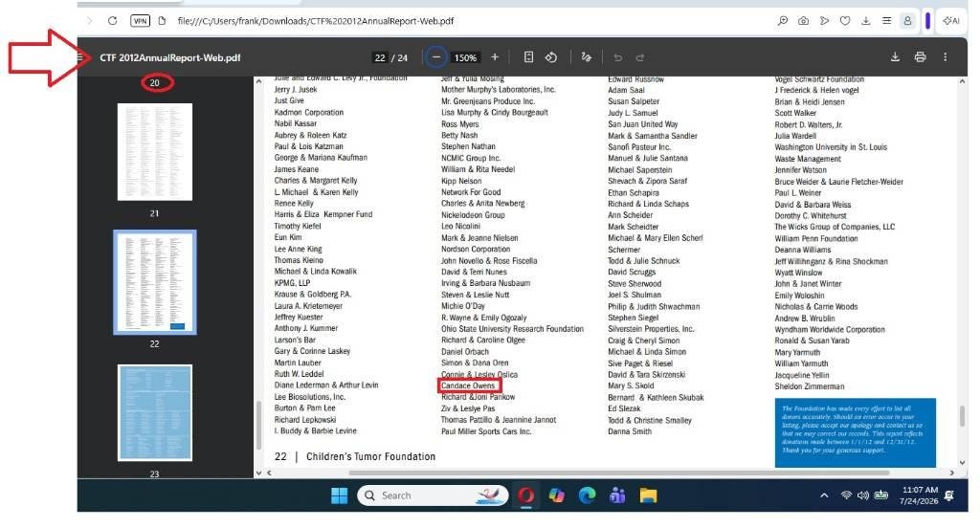This screenshot has width=980, height=528.
Task: Click "Kadmon Corporation" in donor list
Action: pyautogui.click(x=309, y=113)
